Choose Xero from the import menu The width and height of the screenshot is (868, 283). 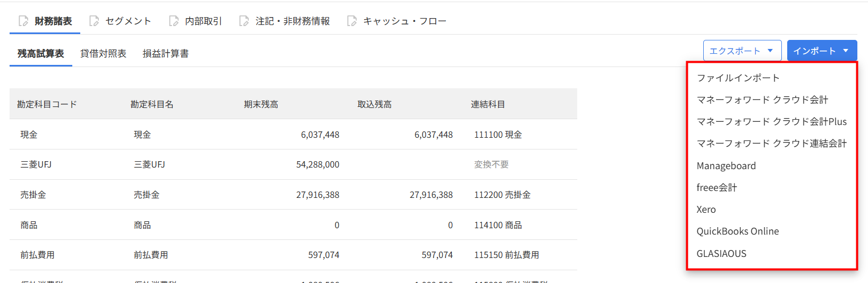pos(706,210)
